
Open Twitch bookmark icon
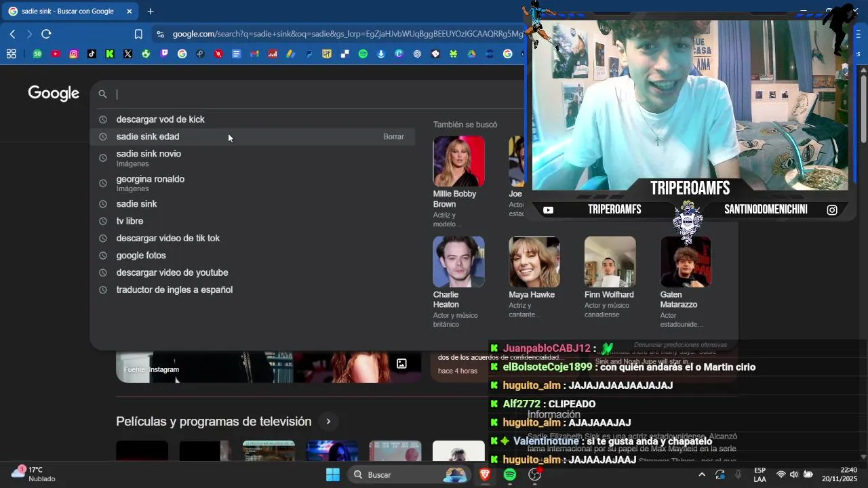pos(164,54)
